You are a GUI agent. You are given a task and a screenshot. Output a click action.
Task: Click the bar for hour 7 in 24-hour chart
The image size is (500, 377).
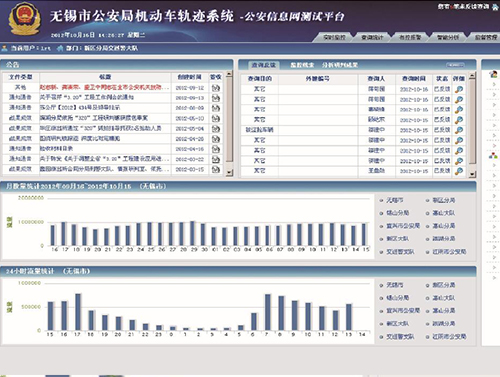click(267, 312)
